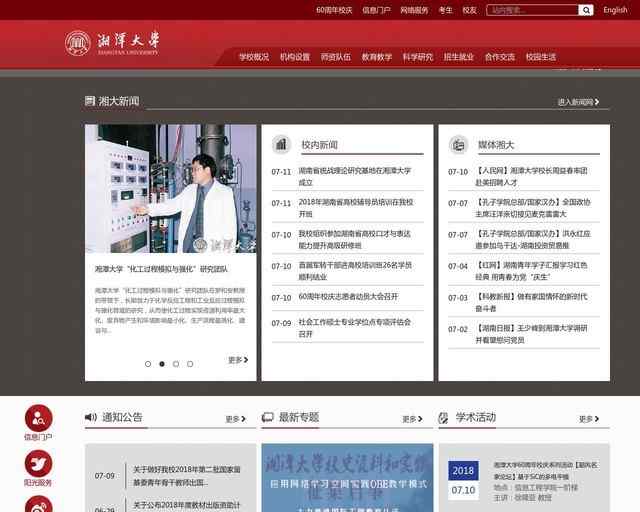Open media item 【人民网】湘潭大学校长
This screenshot has height=512, width=640.
531,176
